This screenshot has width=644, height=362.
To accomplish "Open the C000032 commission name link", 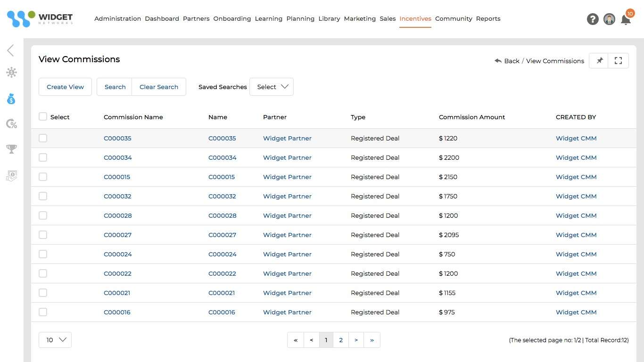I will [x=117, y=196].
